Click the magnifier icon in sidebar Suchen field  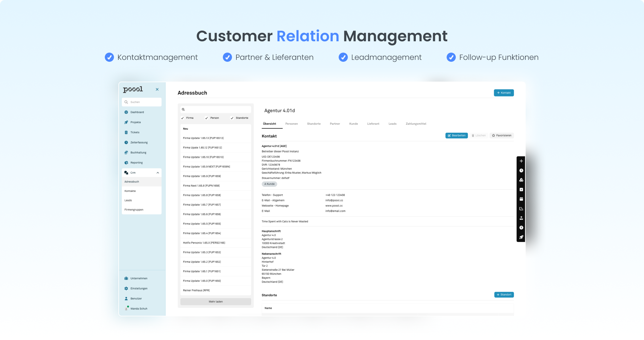coord(126,102)
